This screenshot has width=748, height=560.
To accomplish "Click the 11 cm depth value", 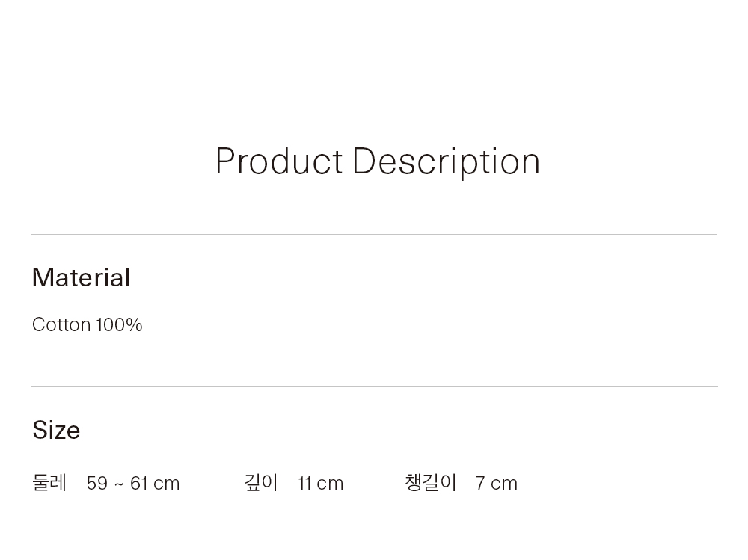I will [x=321, y=483].
